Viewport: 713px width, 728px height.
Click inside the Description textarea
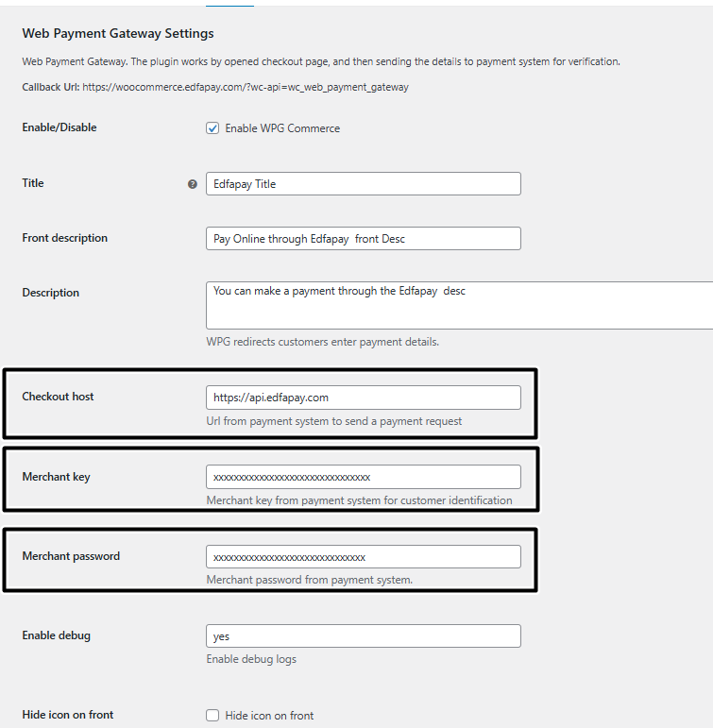(x=459, y=305)
